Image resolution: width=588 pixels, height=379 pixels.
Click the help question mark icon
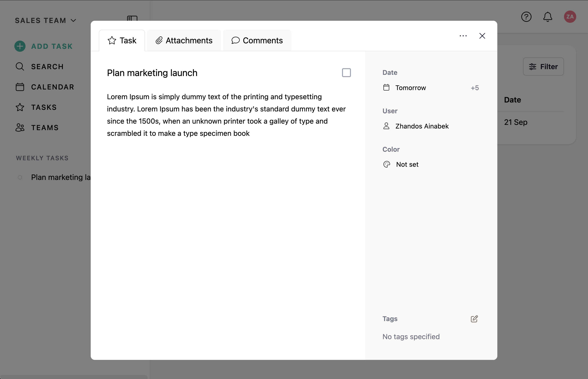pyautogui.click(x=526, y=17)
